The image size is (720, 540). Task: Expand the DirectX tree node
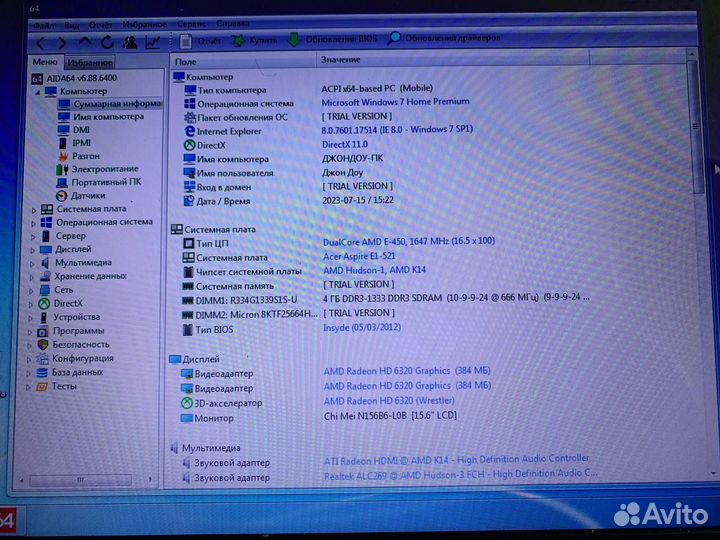tap(30, 305)
